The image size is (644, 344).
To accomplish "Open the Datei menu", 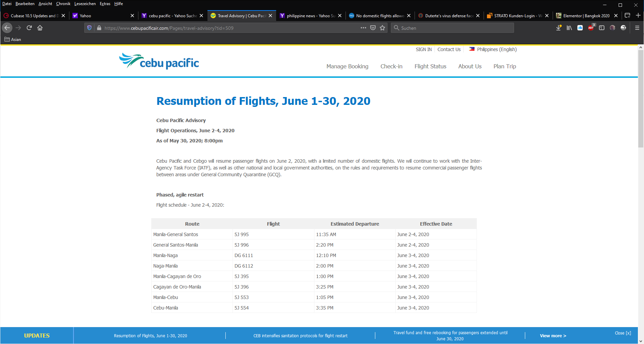I will (7, 4).
